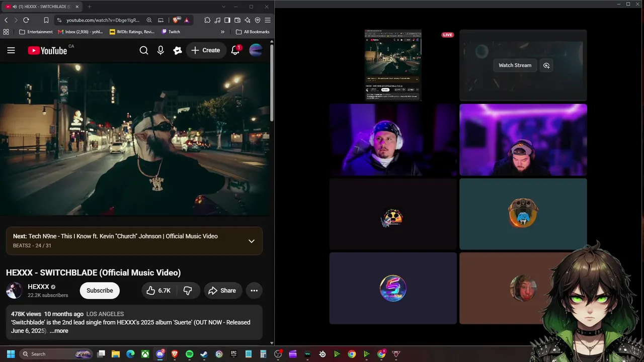This screenshot has width=644, height=362.
Task: Open the Windows Start menu
Action: coord(11,354)
